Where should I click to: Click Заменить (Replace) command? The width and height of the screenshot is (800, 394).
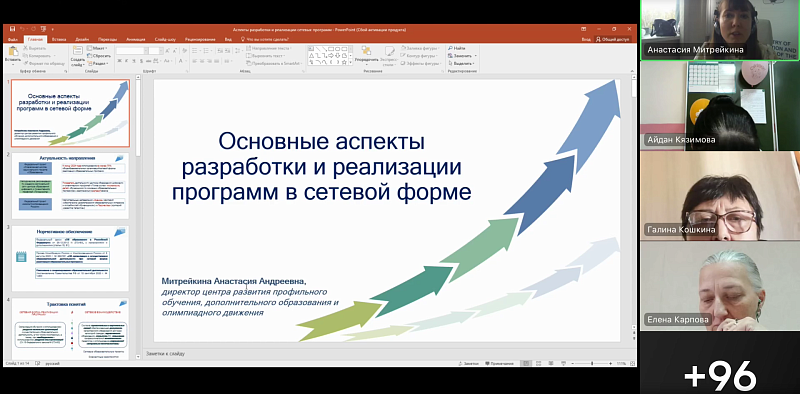click(x=462, y=56)
